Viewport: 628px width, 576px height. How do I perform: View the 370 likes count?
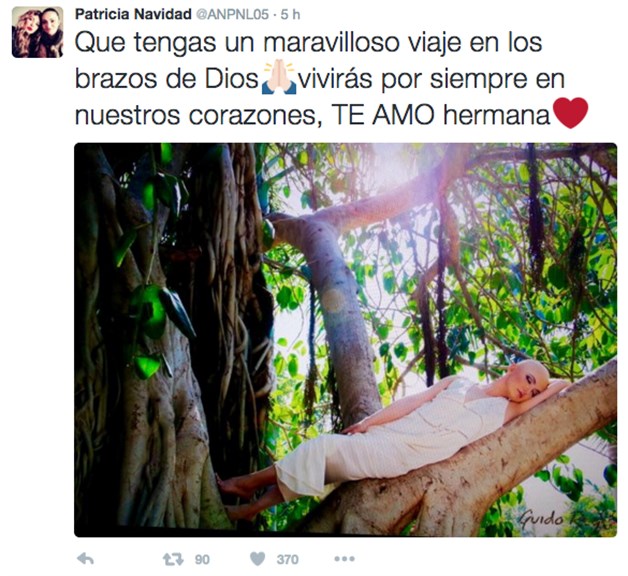pyautogui.click(x=288, y=559)
